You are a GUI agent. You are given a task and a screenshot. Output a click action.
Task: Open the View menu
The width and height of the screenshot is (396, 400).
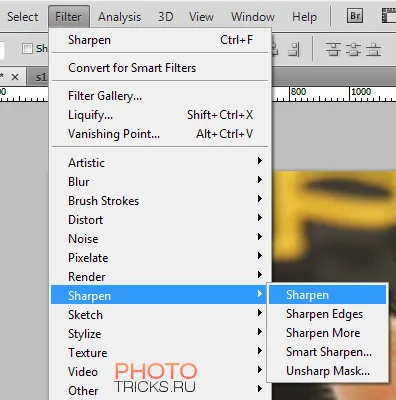tap(201, 17)
